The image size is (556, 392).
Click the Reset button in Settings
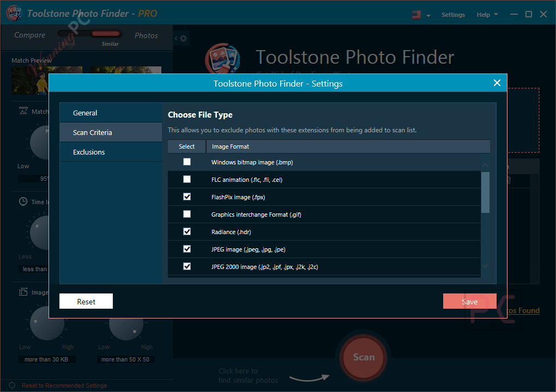(86, 301)
